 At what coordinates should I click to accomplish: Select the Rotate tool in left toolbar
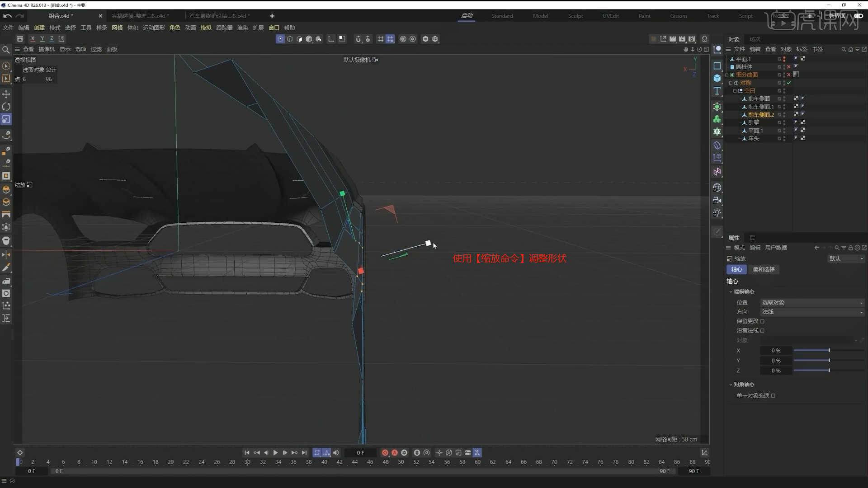pyautogui.click(x=6, y=107)
